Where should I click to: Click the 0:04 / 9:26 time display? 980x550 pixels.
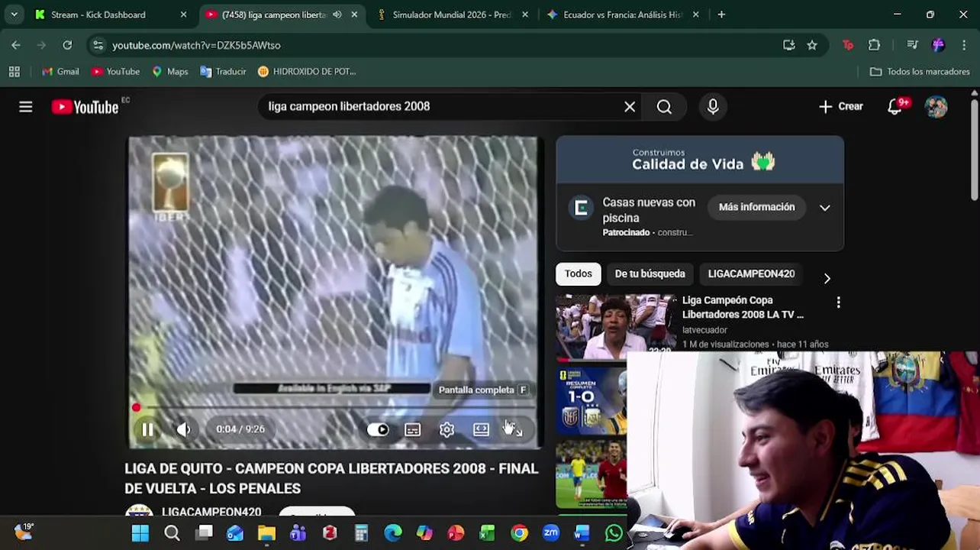pos(240,429)
